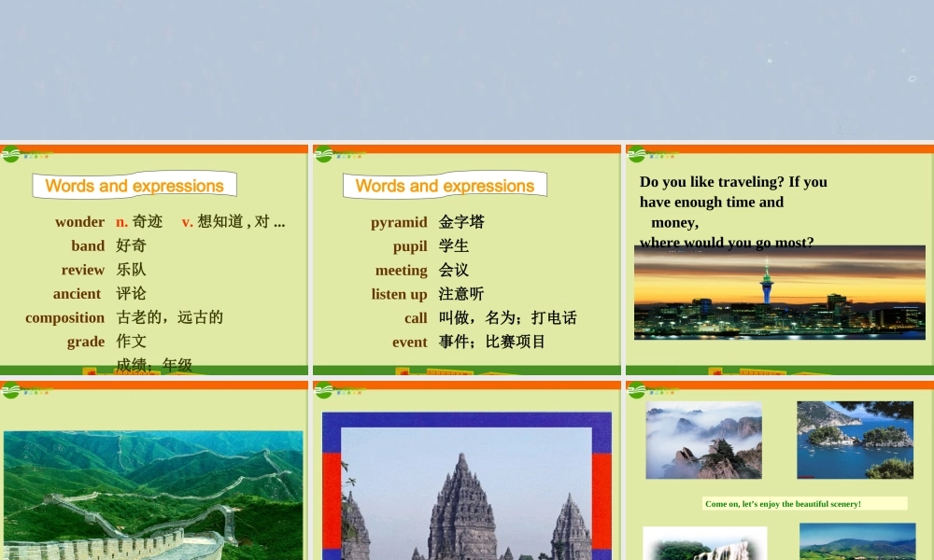
Task: Open the slide listing pyramid, pupil, meeting
Action: (x=466, y=259)
